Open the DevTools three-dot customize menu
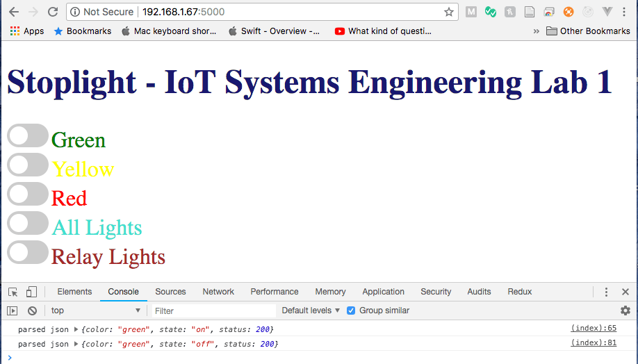Viewport: 638px width, 364px height. 606,292
